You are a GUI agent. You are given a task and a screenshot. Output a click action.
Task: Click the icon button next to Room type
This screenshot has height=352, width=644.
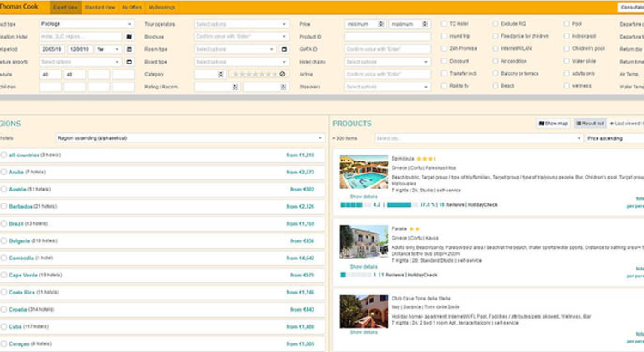[x=284, y=49]
